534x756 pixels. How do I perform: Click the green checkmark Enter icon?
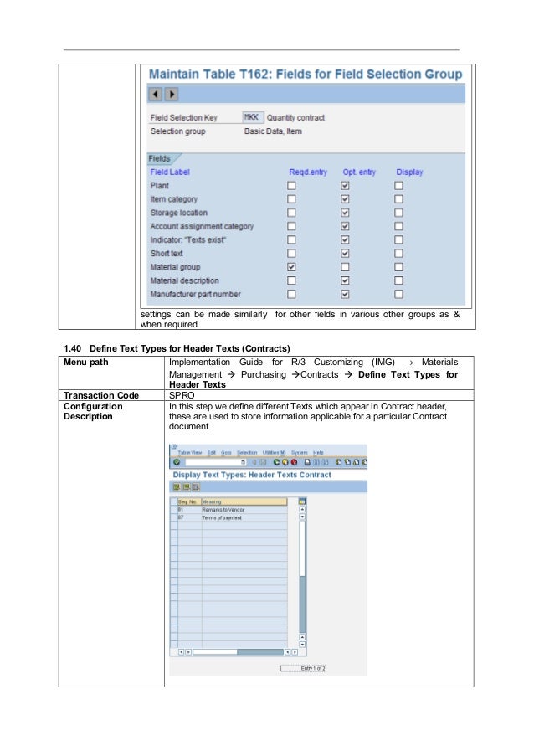point(177,462)
